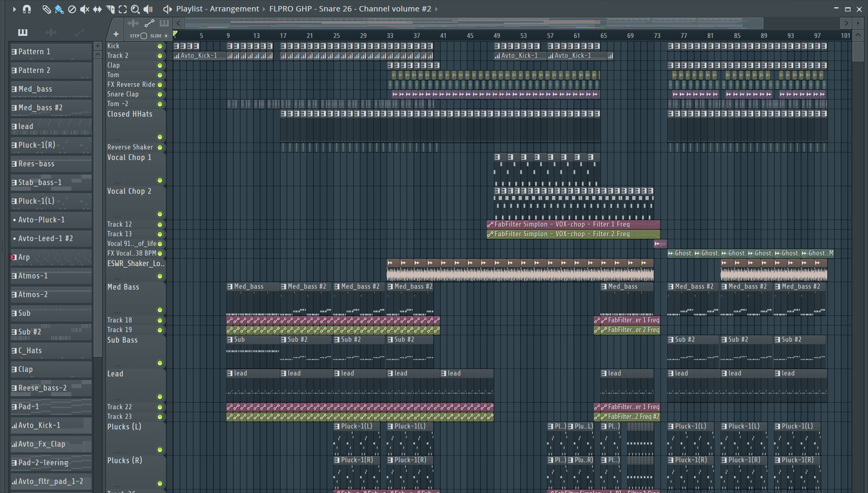
Task: Select the Playback speaker tool
Action: [148, 9]
